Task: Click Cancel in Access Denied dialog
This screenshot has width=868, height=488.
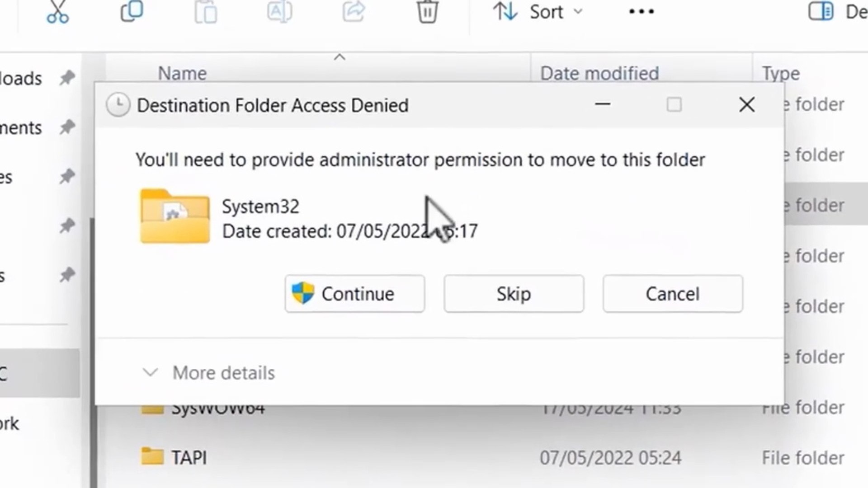Action: pos(672,294)
